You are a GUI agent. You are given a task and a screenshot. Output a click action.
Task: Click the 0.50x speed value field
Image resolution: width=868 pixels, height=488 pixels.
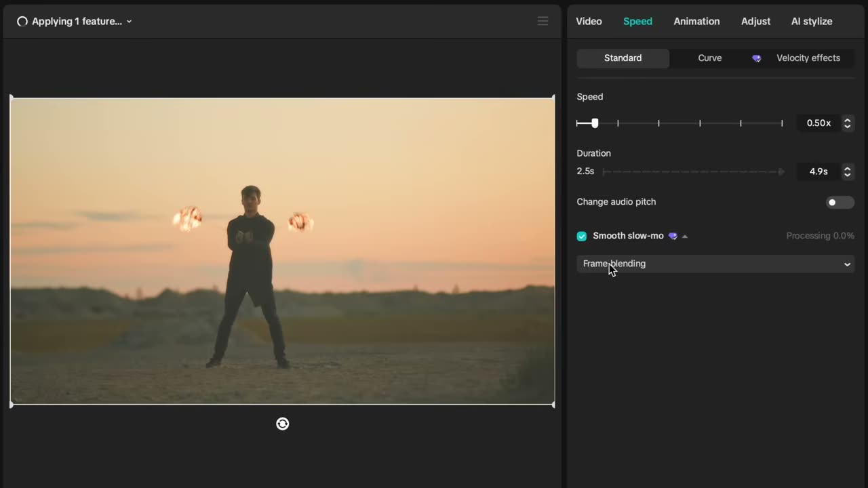point(818,123)
